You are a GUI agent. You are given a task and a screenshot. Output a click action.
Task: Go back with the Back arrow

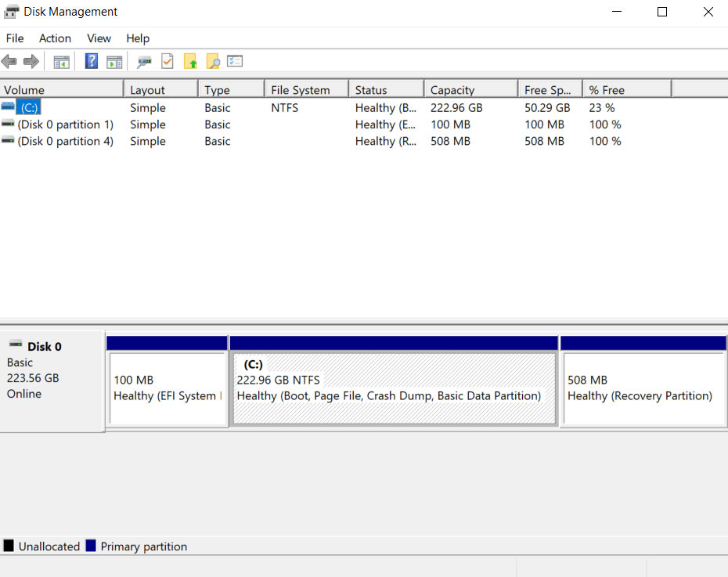coord(9,61)
